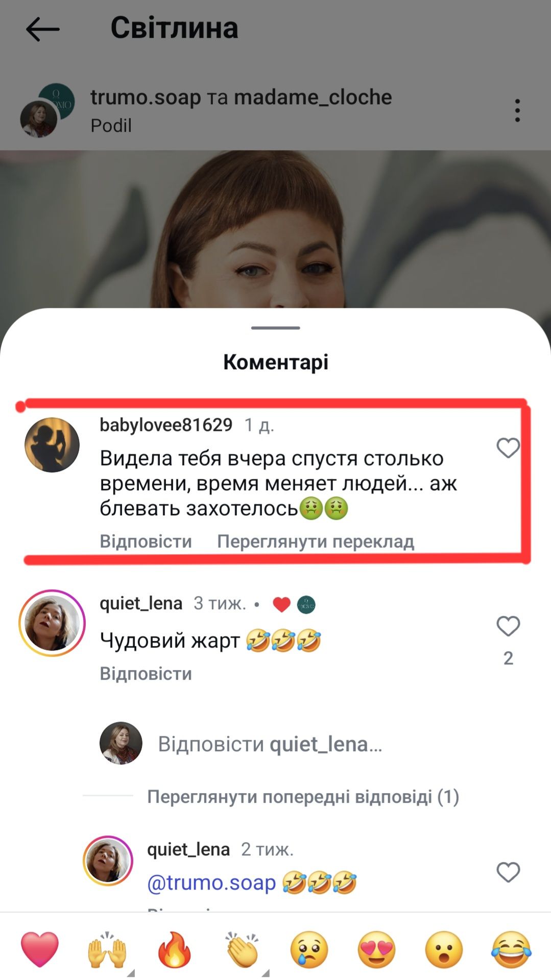Insert the raised hands emoji
Viewport: 551px width, 980px height.
click(x=107, y=949)
